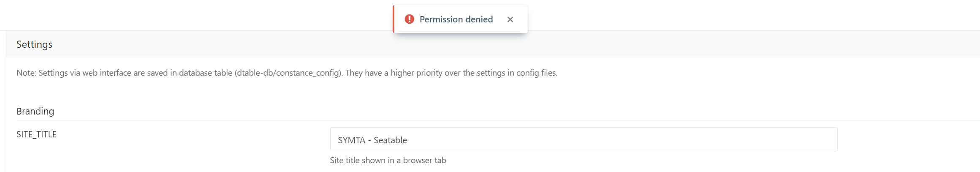
Task: Click the red left edge of the toast
Action: click(x=394, y=19)
